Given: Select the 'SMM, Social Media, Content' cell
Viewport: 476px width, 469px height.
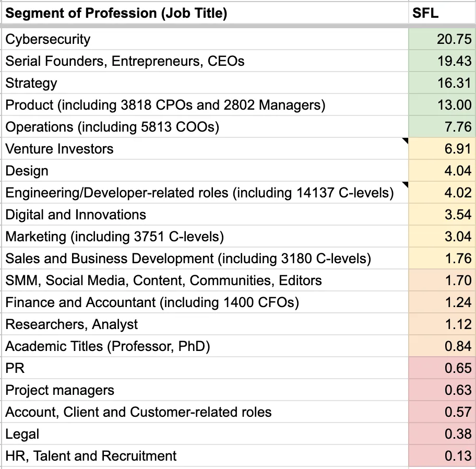Looking at the screenshot, I should pyautogui.click(x=205, y=280).
